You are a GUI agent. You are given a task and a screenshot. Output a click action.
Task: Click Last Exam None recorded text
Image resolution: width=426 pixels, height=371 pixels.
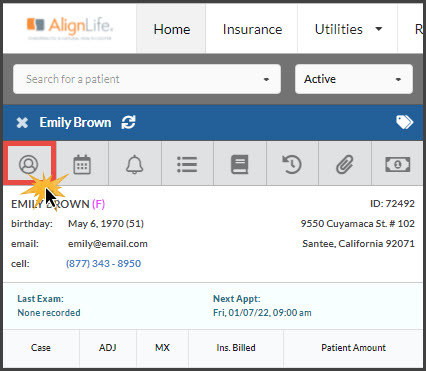49,313
